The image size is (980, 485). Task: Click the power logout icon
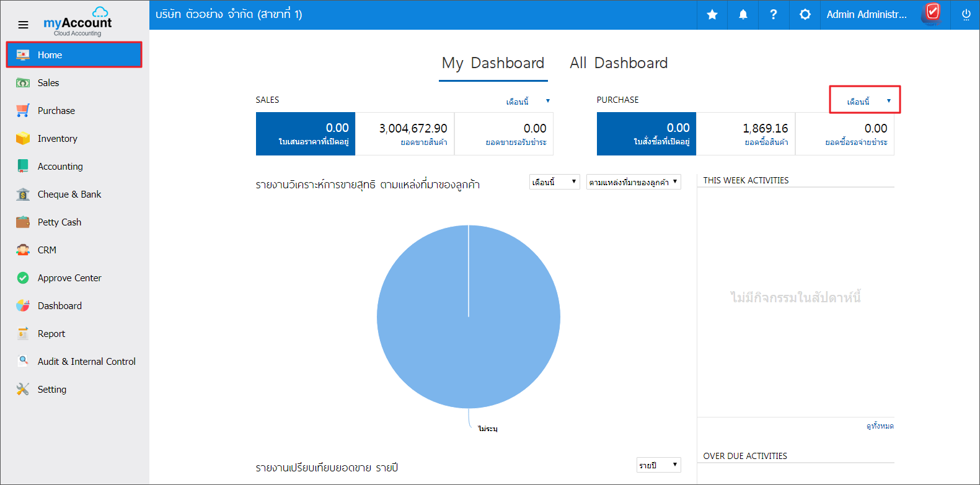coord(966,15)
